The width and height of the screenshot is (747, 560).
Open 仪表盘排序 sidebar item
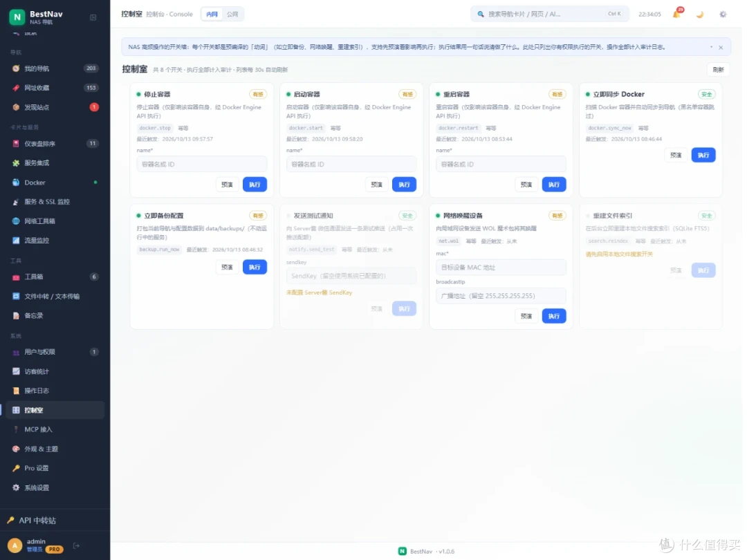click(55, 143)
